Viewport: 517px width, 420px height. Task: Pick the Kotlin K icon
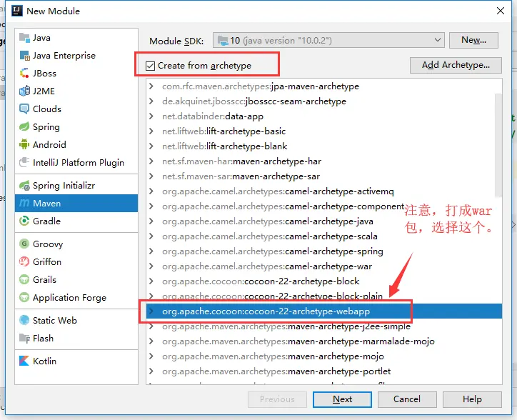[x=24, y=361]
